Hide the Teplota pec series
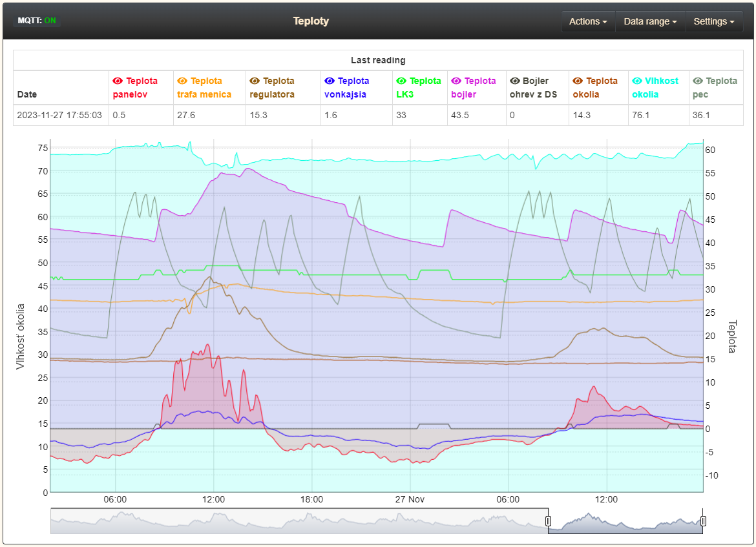Image resolution: width=756 pixels, height=547 pixels. pyautogui.click(x=698, y=81)
